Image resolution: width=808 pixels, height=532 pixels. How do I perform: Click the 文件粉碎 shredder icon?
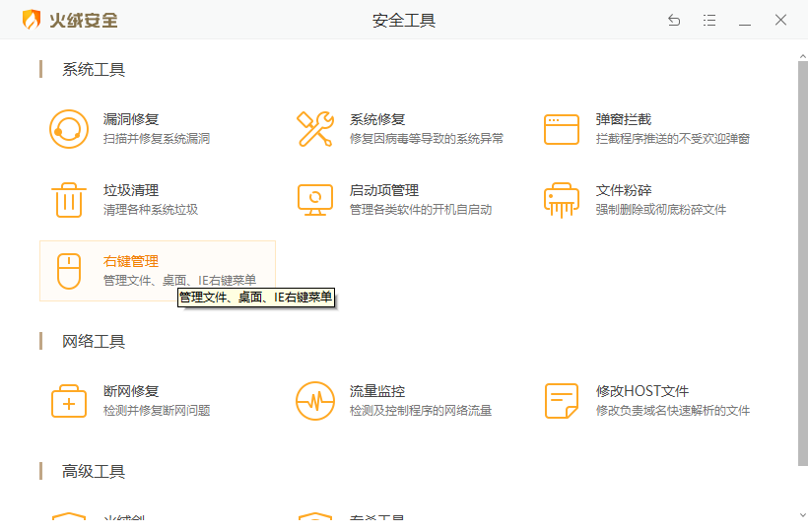pos(562,200)
